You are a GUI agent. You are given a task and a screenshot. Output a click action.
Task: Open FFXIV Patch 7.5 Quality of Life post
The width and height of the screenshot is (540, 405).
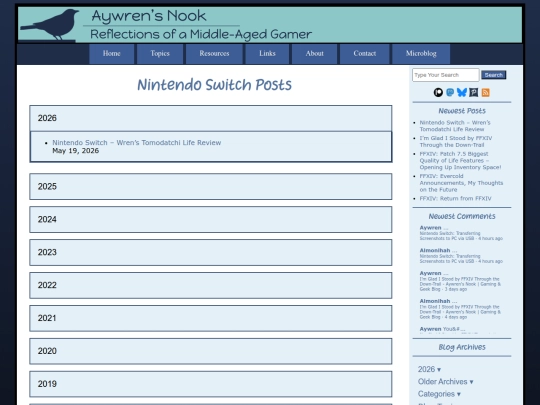click(x=460, y=160)
